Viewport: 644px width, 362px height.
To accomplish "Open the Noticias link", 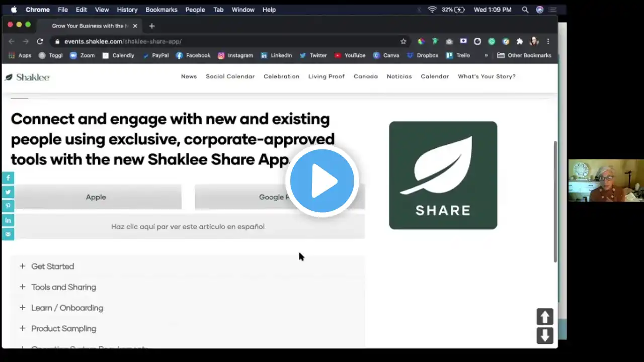I will 399,76.
